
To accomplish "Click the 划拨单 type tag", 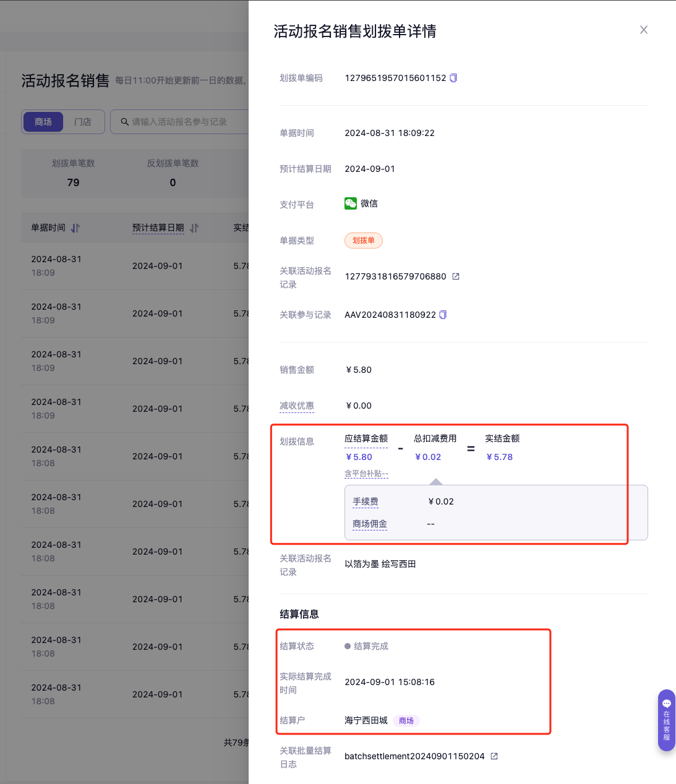I will [x=364, y=241].
